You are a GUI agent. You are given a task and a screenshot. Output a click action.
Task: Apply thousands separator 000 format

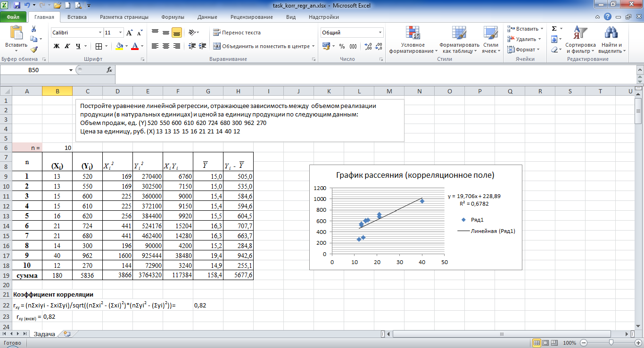tap(354, 46)
